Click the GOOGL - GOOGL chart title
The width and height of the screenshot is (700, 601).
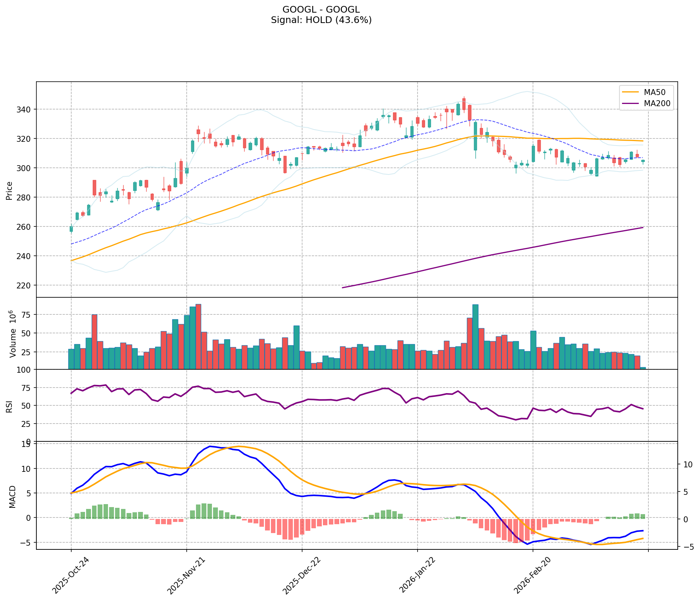pos(321,10)
